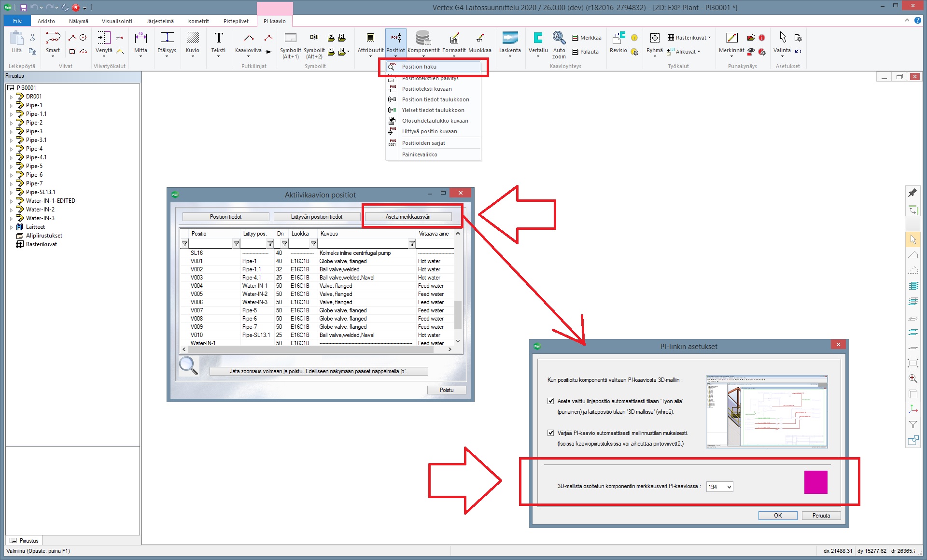The height and width of the screenshot is (560, 927).
Task: Click OK in PI-linkin asetukset dialog
Action: coord(777,515)
